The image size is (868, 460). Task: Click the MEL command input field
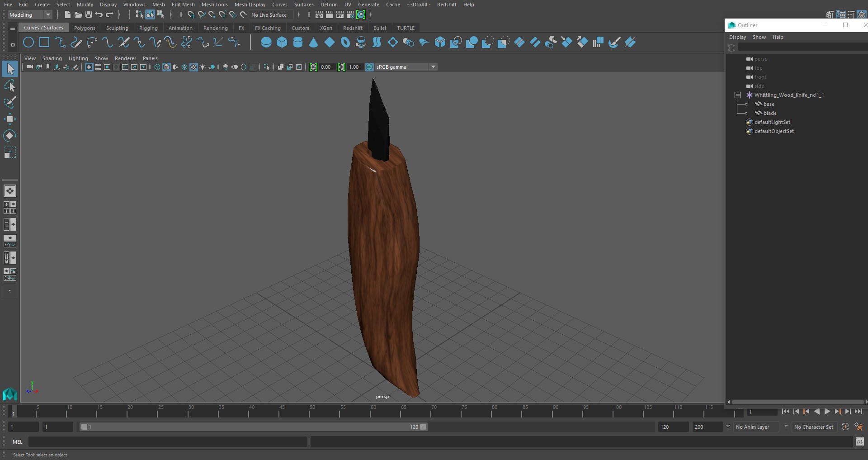168,442
